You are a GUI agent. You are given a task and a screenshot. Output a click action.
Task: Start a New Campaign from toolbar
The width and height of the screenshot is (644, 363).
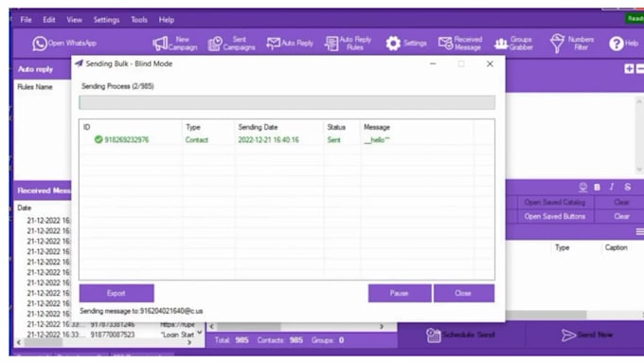point(175,44)
